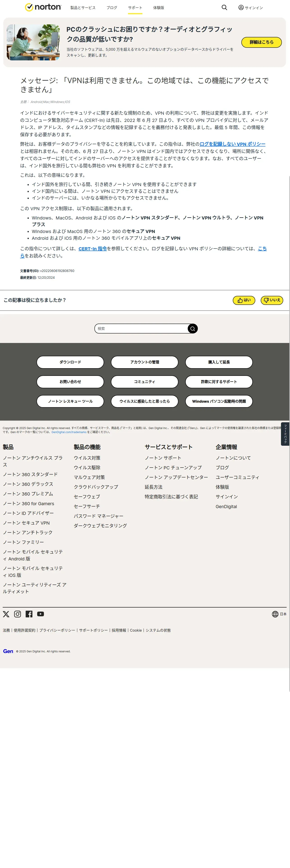Click お問い合わせ button

[x=70, y=382]
